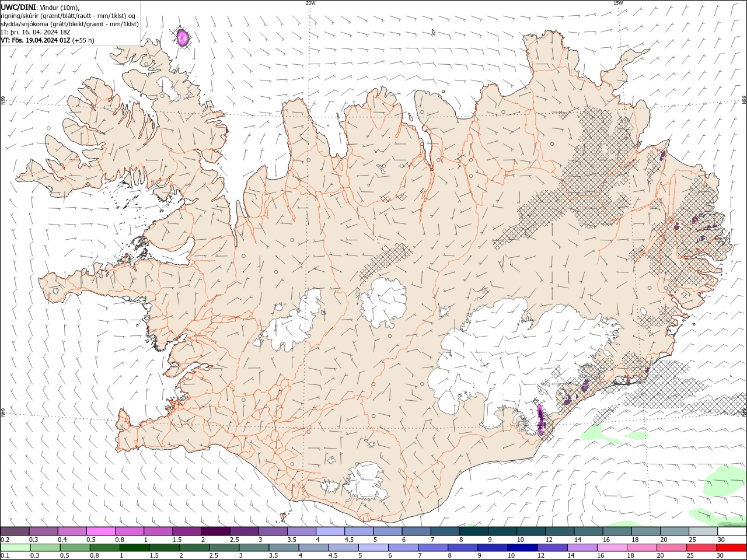Click the 15W longitude label
Viewport: 747px width, 560px height.
617,3
